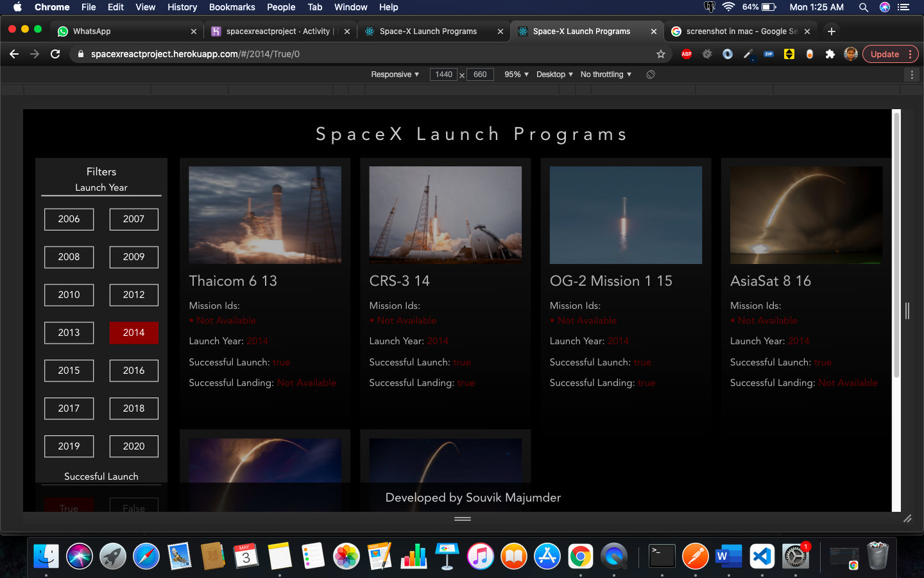Open Visual Studio Code from the dock
Viewport: 924px width, 578px height.
[762, 556]
